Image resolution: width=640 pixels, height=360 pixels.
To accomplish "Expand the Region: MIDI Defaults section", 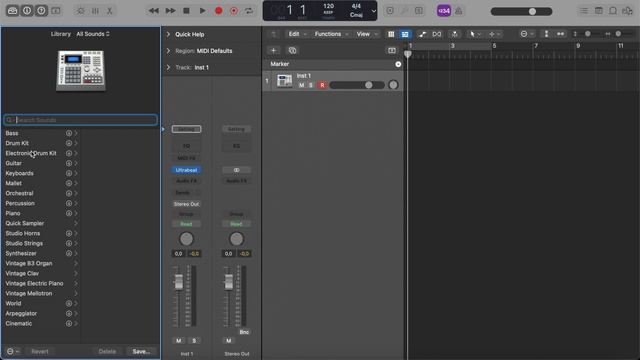I will (x=168, y=51).
